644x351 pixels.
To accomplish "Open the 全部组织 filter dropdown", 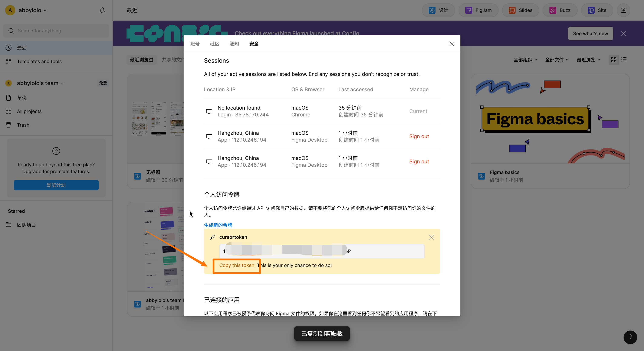I will coord(525,59).
